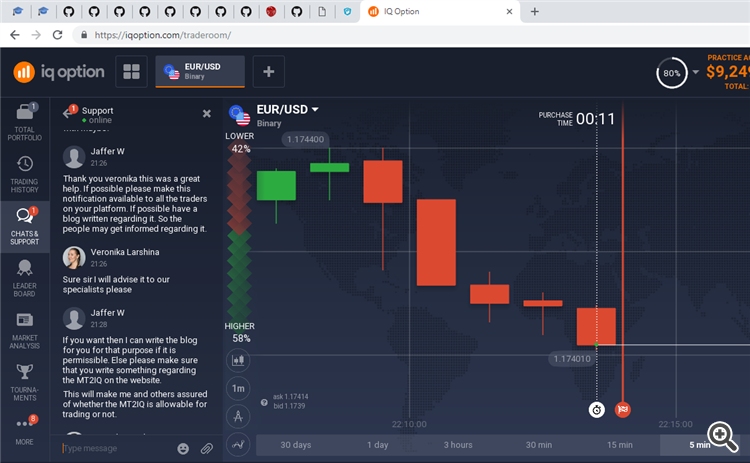Screen dimensions: 750x463
Task: Click the EUR/USD flag icon on chart
Action: coord(240,115)
